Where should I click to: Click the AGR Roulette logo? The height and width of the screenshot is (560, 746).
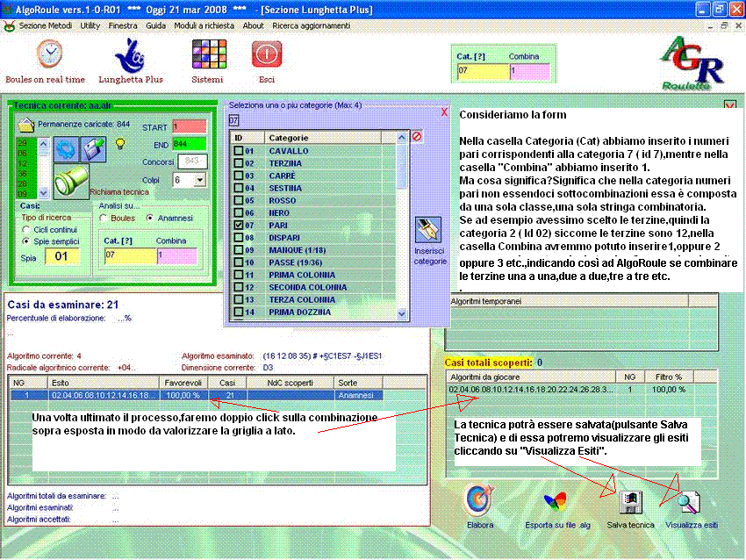coord(692,63)
